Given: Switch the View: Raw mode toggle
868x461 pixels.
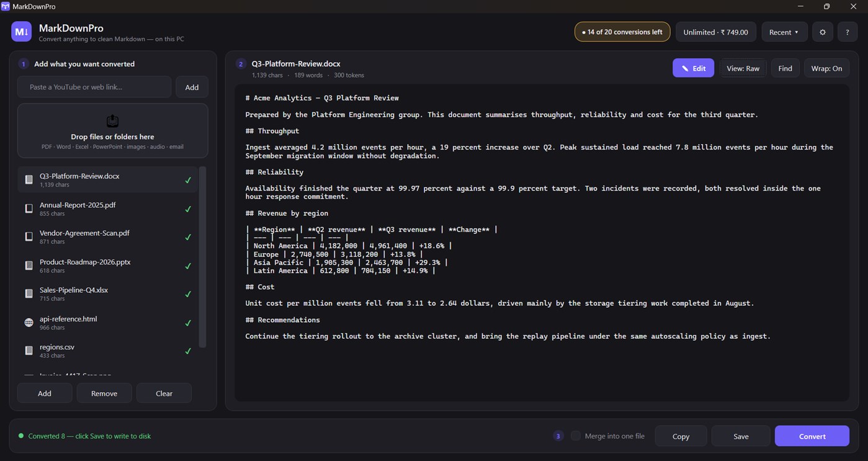Looking at the screenshot, I should [743, 68].
